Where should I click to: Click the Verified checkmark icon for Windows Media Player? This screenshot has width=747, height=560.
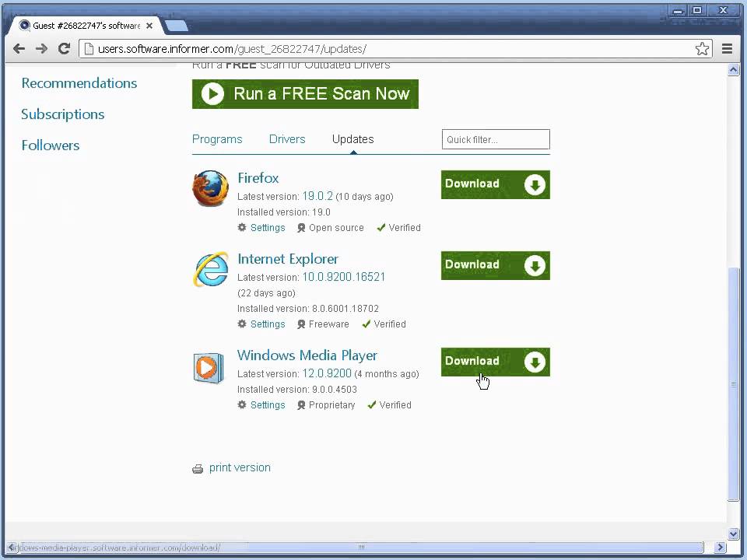pyautogui.click(x=372, y=404)
